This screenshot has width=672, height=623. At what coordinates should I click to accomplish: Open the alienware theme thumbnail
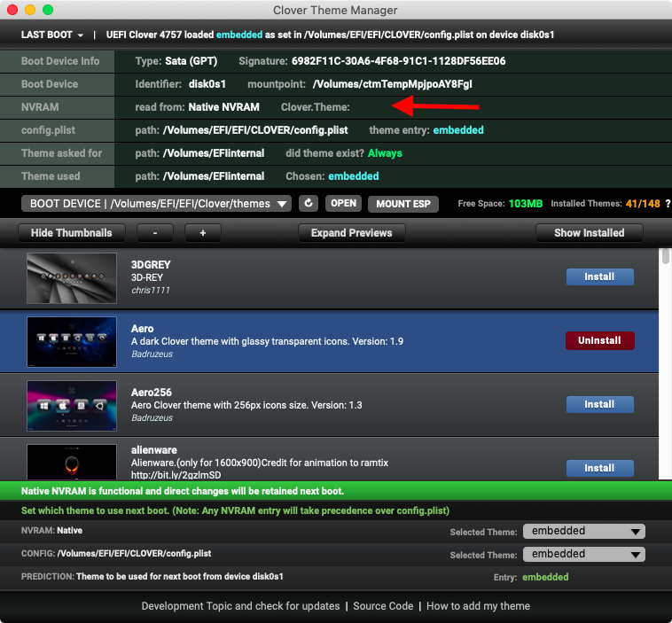[x=72, y=462]
